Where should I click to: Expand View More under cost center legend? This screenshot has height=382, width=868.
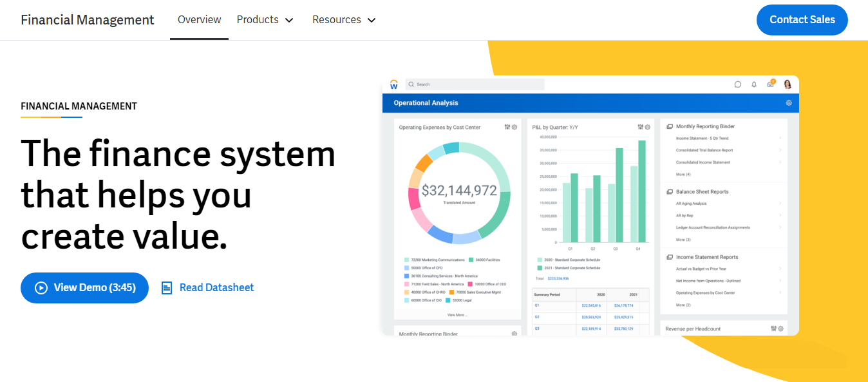click(457, 315)
